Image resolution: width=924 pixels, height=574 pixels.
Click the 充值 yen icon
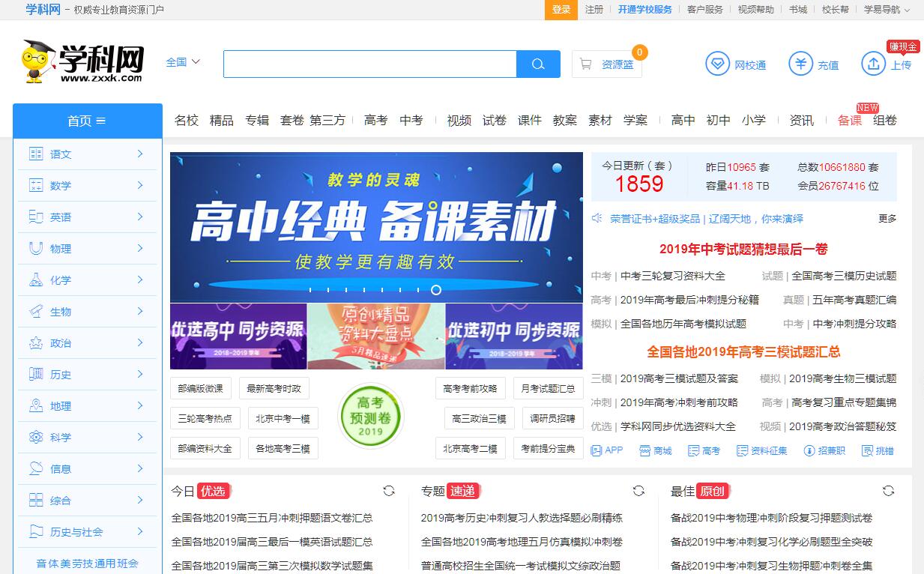click(800, 64)
